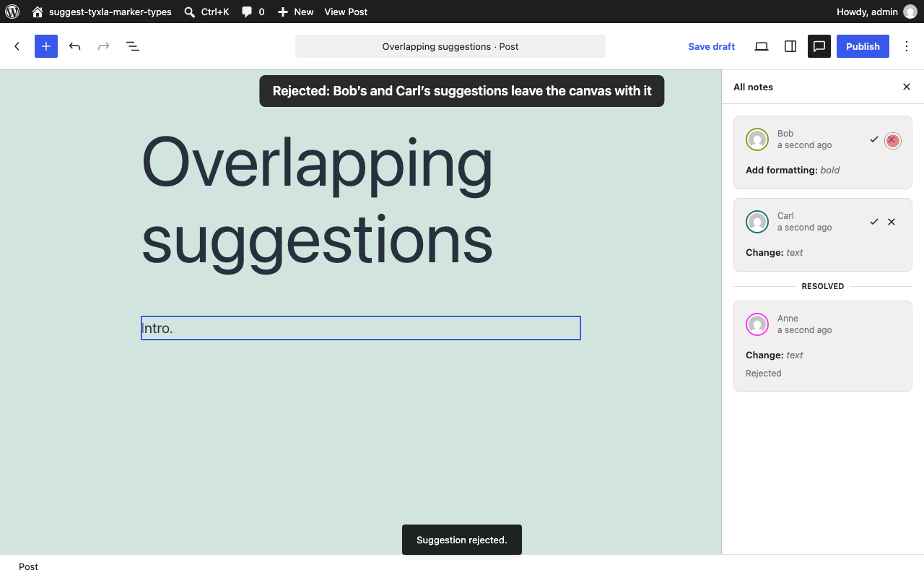Click 'Post' breadcrumb in footer
The height and width of the screenshot is (578, 924).
29,566
